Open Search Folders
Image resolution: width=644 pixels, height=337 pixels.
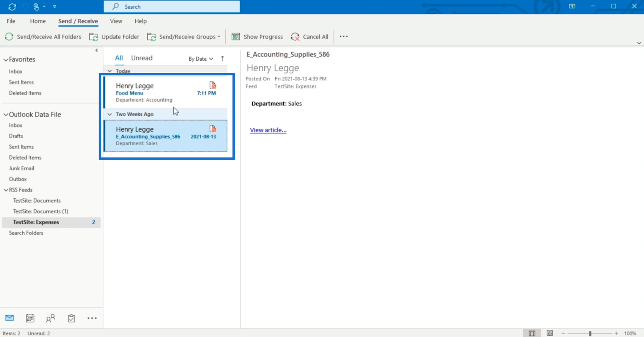(x=26, y=233)
